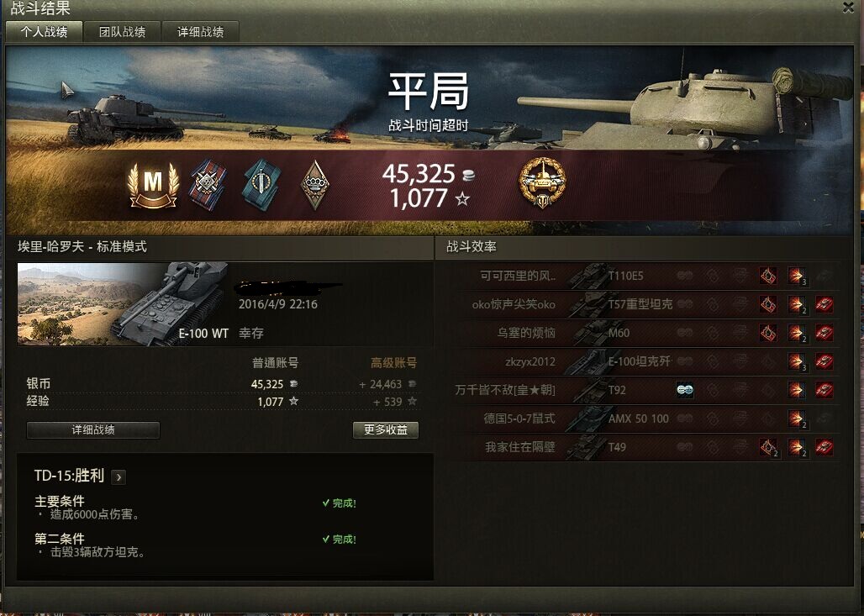Click the red-striped ribbon medal icon
864x616 pixels.
coord(208,185)
